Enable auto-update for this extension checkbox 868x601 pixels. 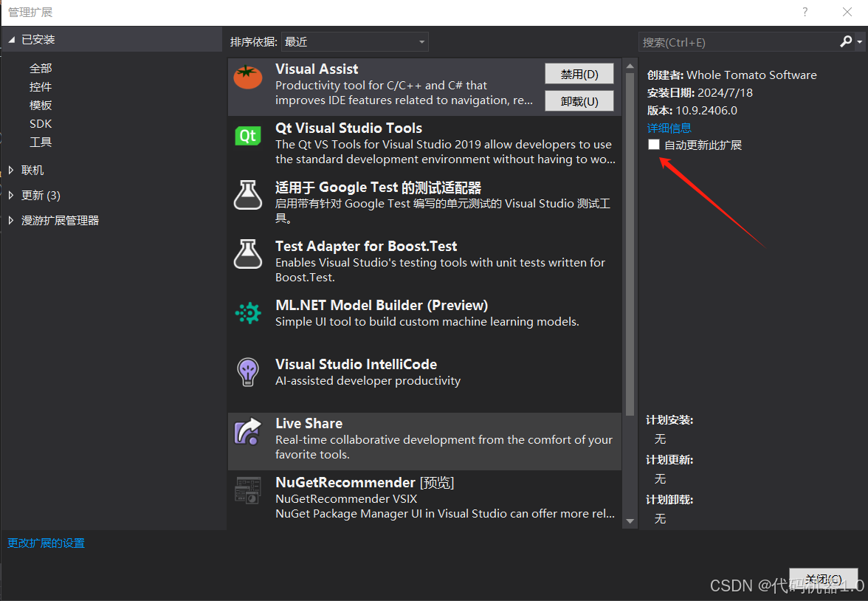(654, 145)
